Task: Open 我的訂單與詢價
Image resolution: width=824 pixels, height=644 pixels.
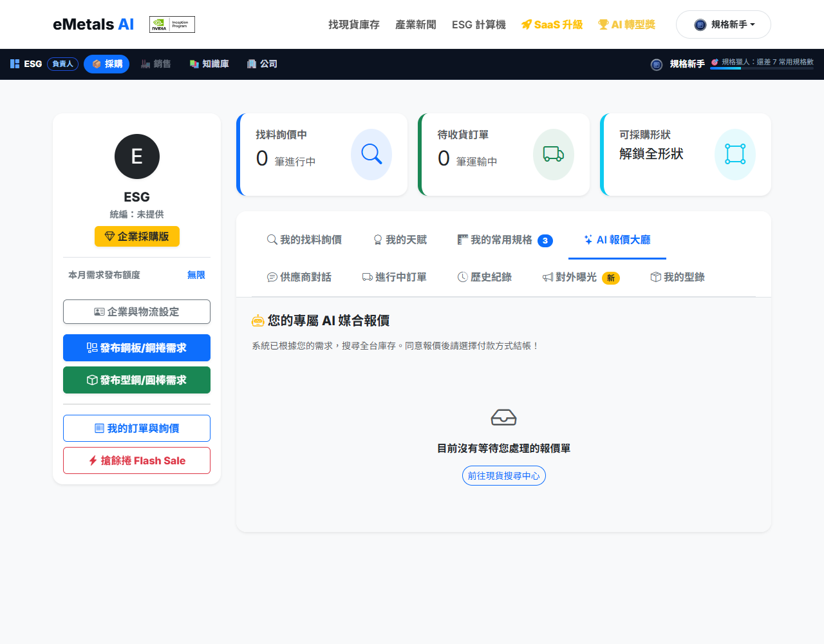Action: [x=137, y=428]
